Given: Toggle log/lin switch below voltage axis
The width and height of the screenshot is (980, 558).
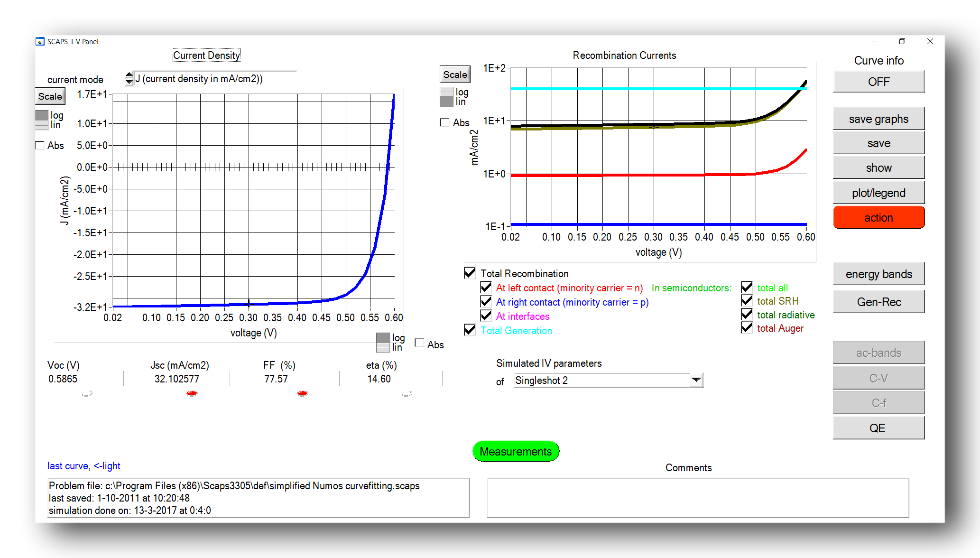Looking at the screenshot, I should (383, 342).
